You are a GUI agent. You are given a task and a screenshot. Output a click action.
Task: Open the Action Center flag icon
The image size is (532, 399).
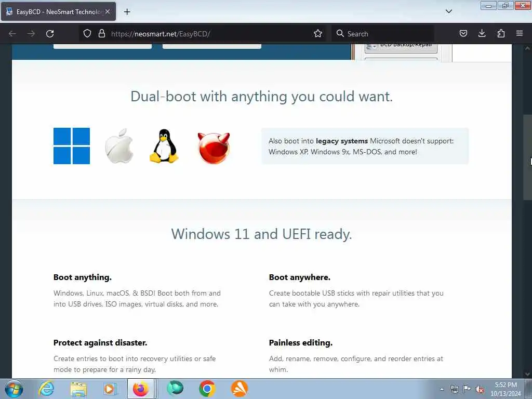(467, 389)
